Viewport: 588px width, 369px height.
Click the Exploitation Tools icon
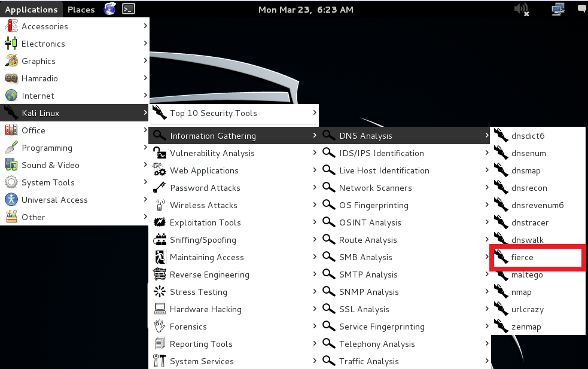(x=159, y=222)
